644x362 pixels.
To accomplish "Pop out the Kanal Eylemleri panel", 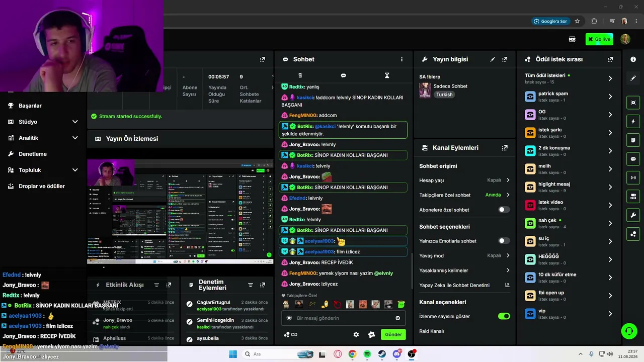I will [505, 148].
